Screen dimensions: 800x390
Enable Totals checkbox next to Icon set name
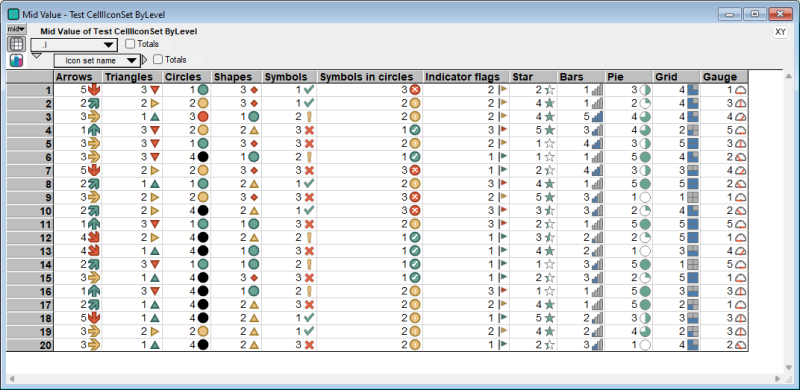point(158,60)
